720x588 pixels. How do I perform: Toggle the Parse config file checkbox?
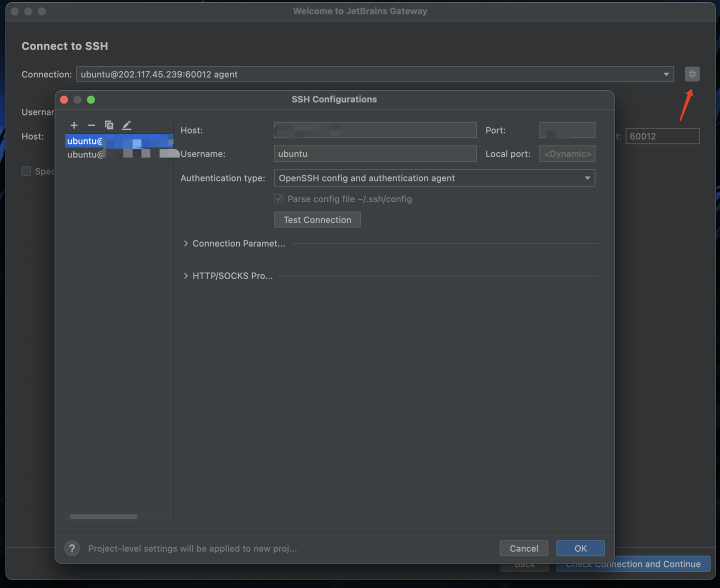(278, 198)
